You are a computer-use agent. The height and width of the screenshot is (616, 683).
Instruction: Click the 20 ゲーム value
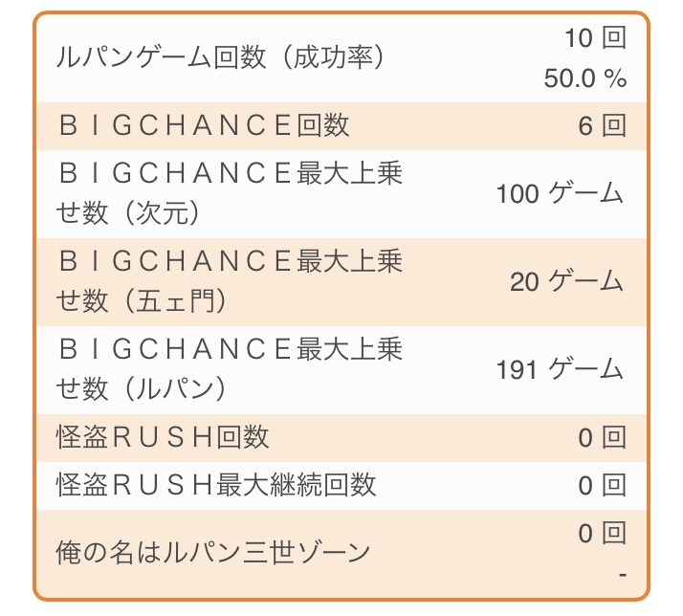(566, 281)
